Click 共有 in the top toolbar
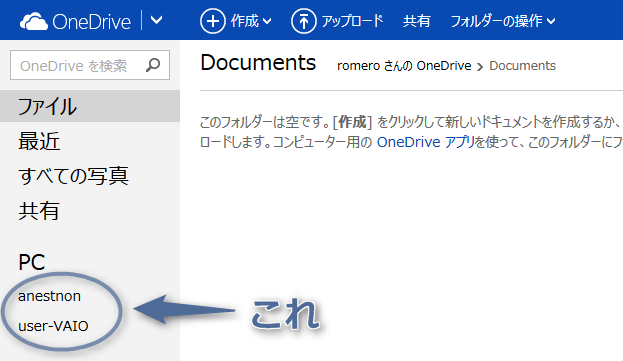Image resolution: width=623 pixels, height=361 pixels. click(x=416, y=21)
